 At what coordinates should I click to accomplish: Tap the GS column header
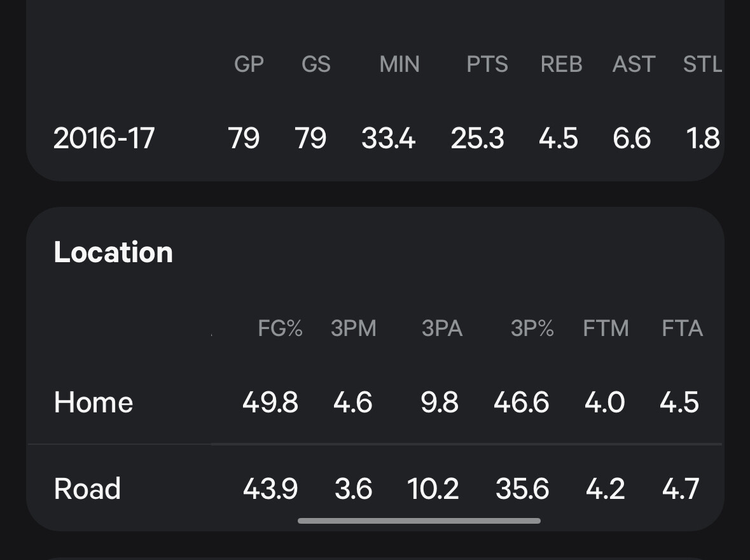pyautogui.click(x=316, y=64)
